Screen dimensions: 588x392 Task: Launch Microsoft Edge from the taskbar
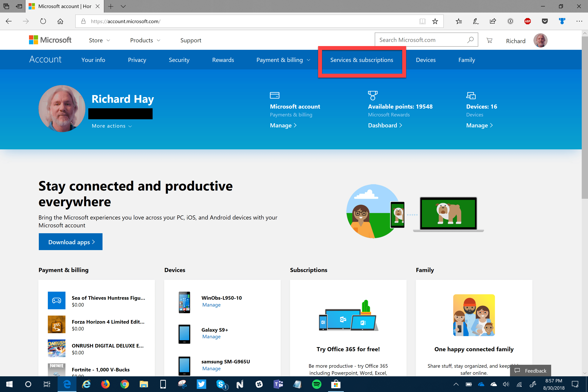point(67,384)
